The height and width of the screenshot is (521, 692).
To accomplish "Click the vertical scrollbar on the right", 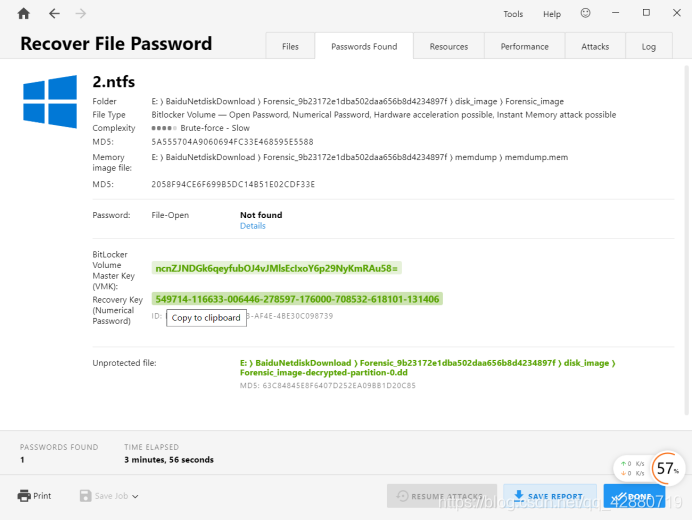I will tap(686, 240).
